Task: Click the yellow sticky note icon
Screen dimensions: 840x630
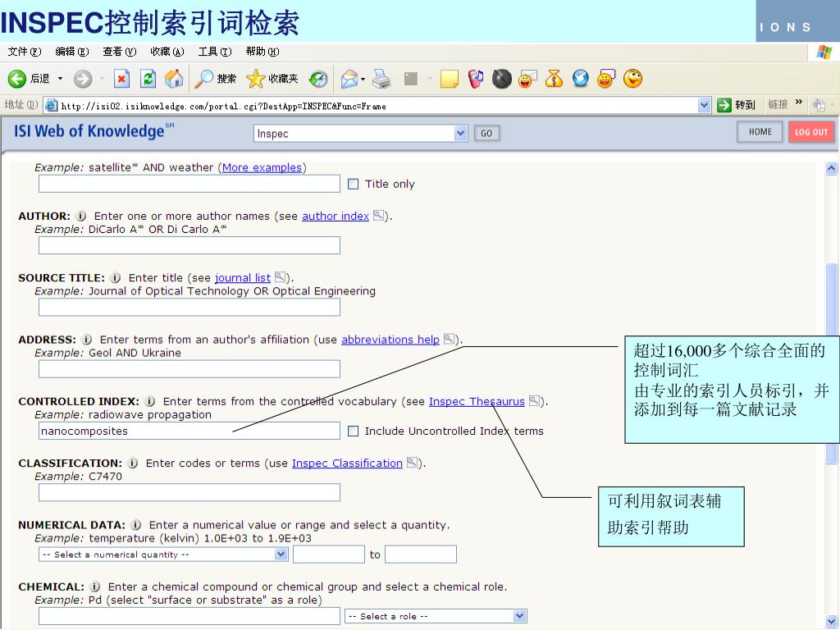Action: pos(450,80)
